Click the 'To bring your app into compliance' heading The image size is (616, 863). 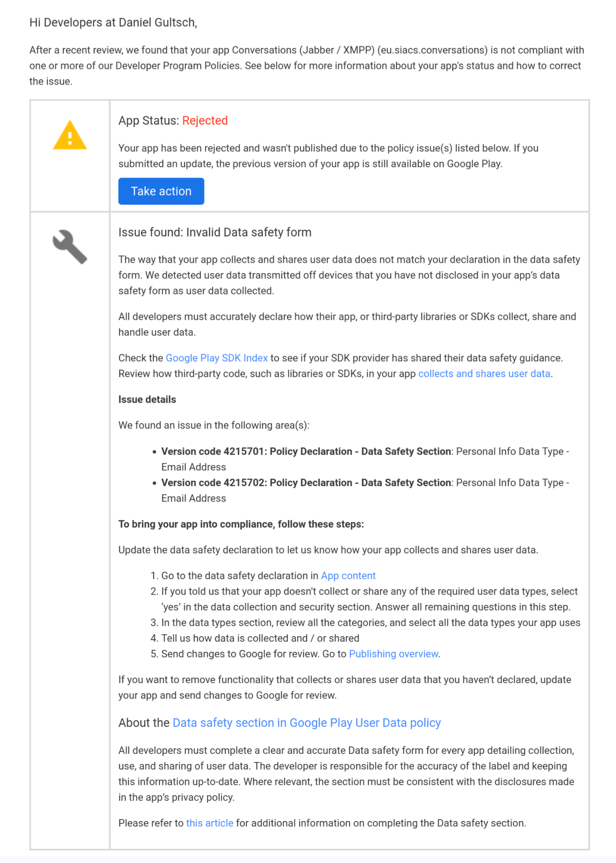coord(241,524)
